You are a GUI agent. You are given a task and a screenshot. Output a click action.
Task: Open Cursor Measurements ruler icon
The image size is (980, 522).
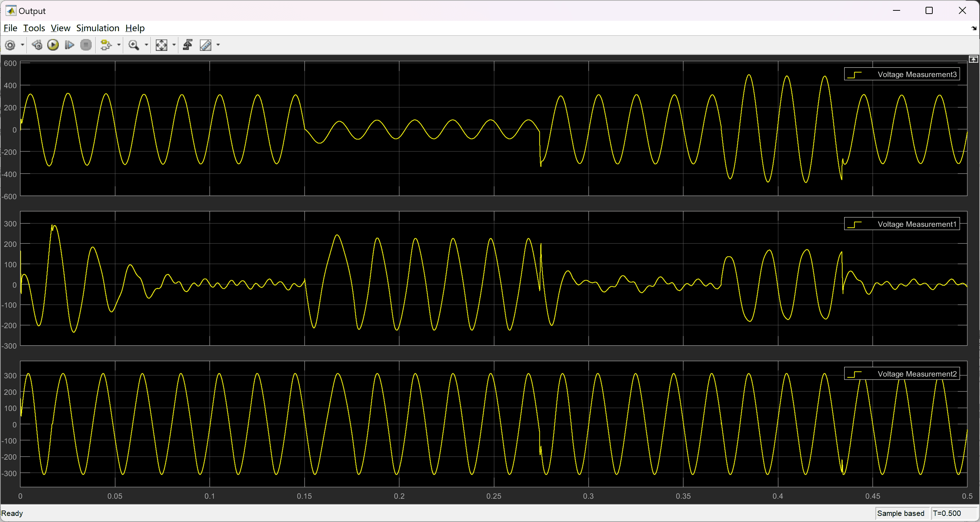point(206,45)
